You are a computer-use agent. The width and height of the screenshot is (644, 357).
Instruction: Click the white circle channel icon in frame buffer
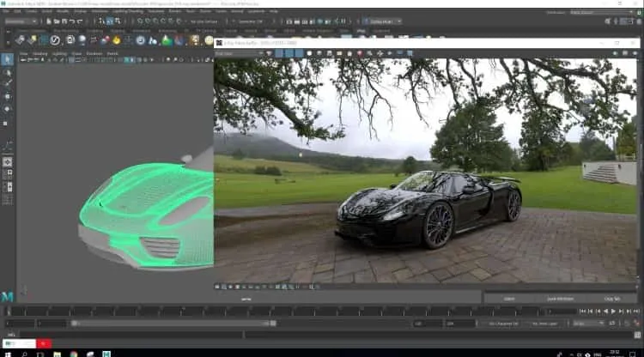(x=309, y=53)
